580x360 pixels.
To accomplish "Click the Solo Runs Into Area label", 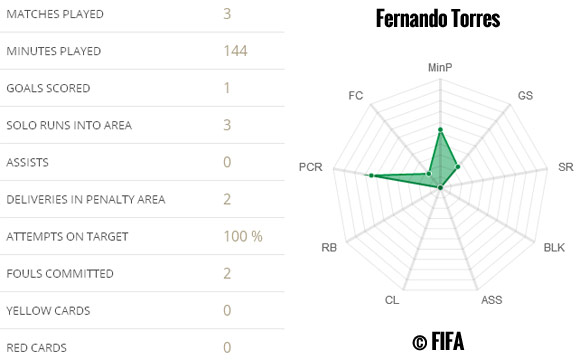I will [x=69, y=125].
